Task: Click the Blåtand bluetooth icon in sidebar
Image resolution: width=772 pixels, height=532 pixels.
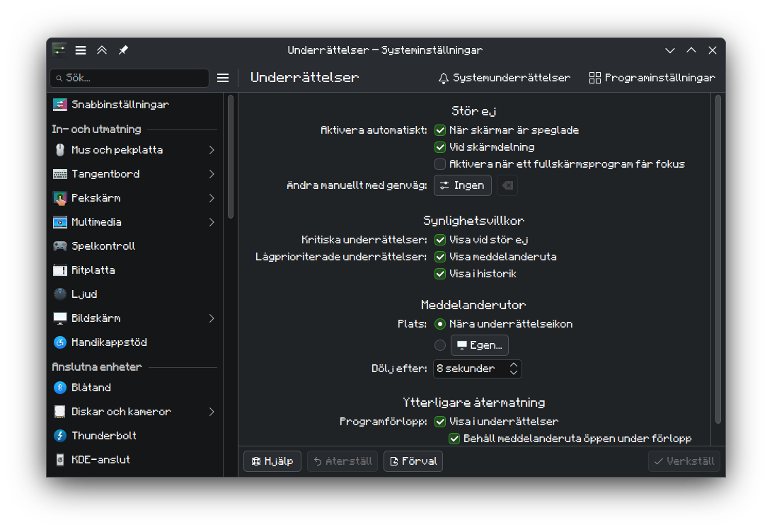Action: tap(60, 388)
